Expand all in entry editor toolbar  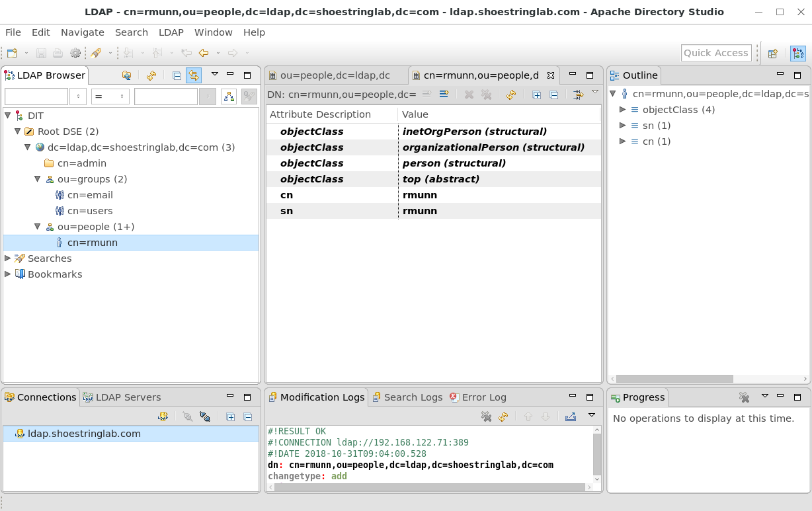[537, 95]
